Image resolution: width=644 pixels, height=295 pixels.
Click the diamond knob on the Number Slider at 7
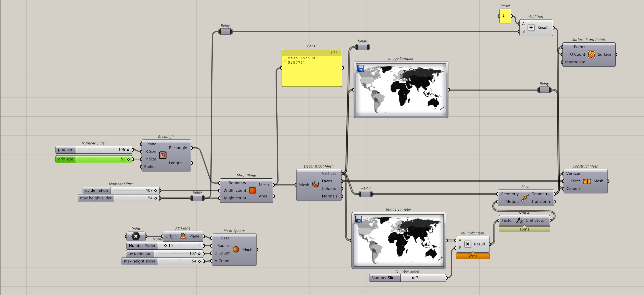[414, 278]
